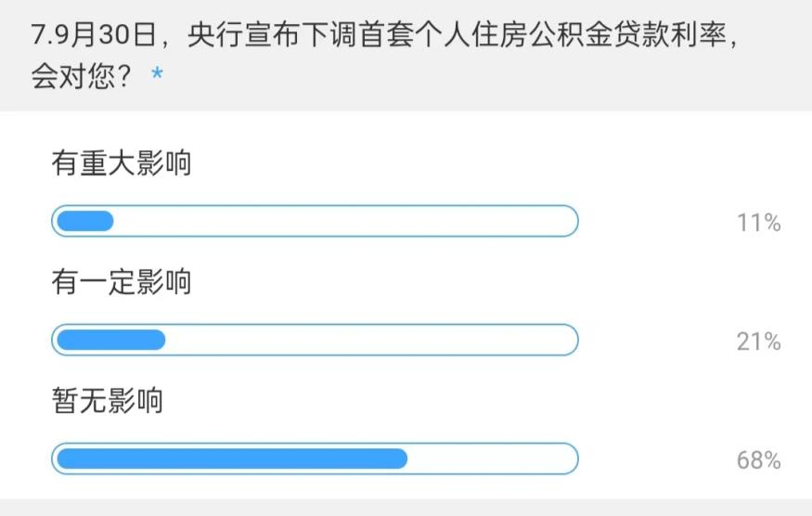Click blue filled part of 有一定影响 bar

(110, 341)
